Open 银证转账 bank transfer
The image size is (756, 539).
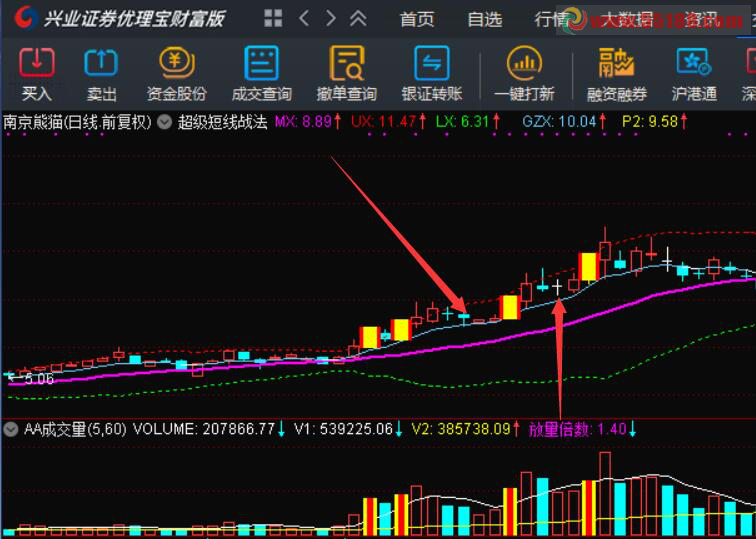[x=432, y=73]
